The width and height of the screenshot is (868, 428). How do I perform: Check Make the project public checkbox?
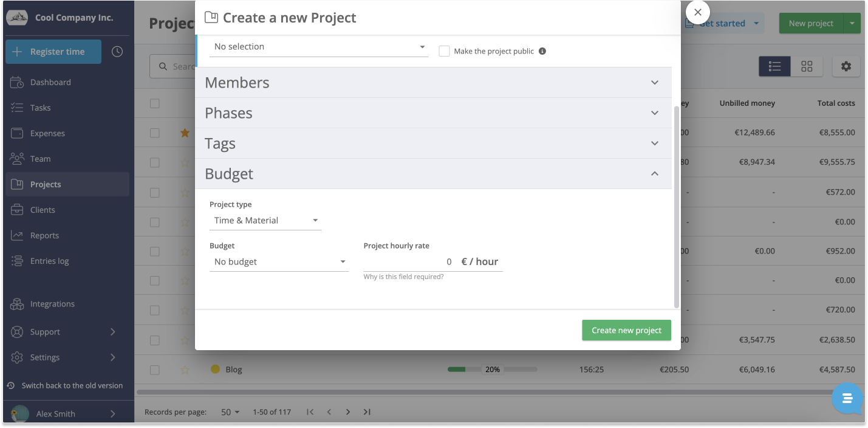point(444,51)
